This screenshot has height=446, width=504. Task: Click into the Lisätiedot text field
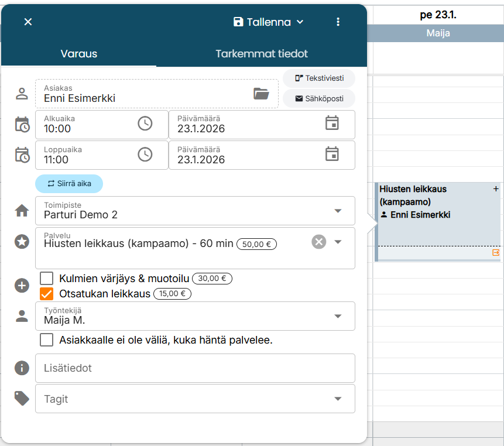coord(195,368)
